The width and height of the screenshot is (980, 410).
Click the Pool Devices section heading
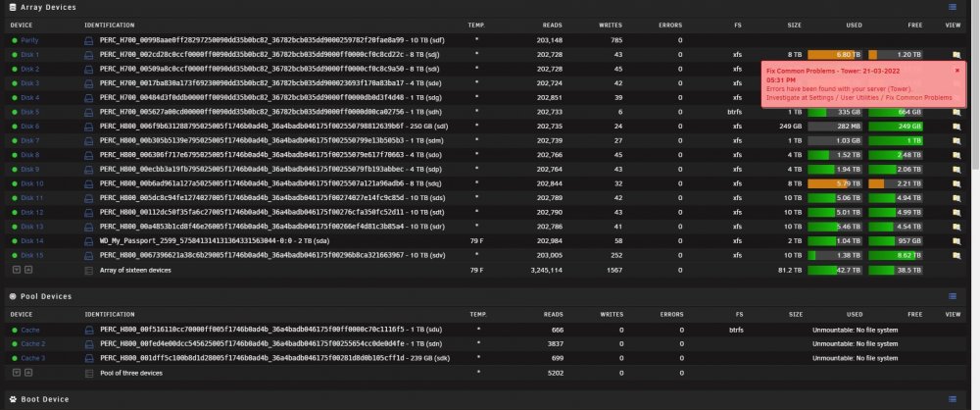point(46,296)
